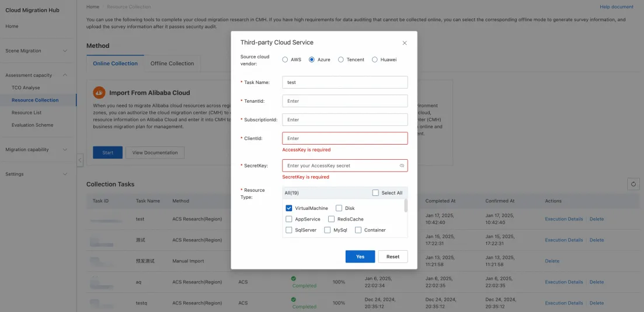The width and height of the screenshot is (644, 312).
Task: Click the Reset button in dialog
Action: [x=393, y=257]
